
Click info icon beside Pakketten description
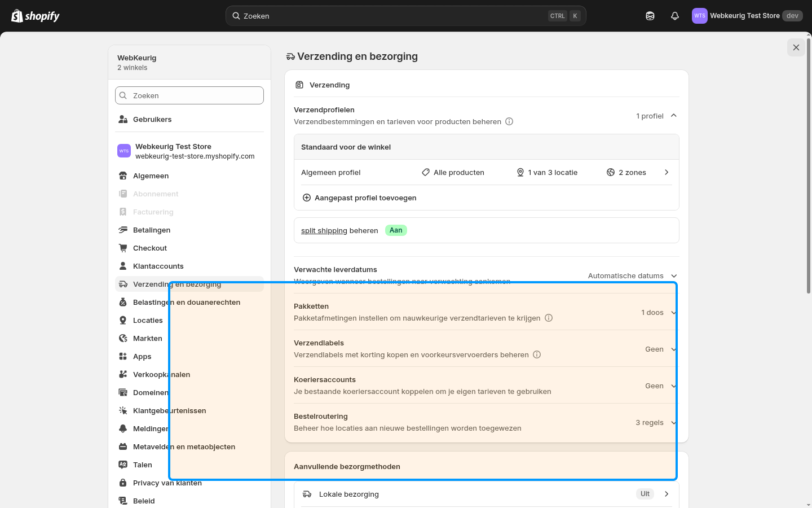pos(549,318)
